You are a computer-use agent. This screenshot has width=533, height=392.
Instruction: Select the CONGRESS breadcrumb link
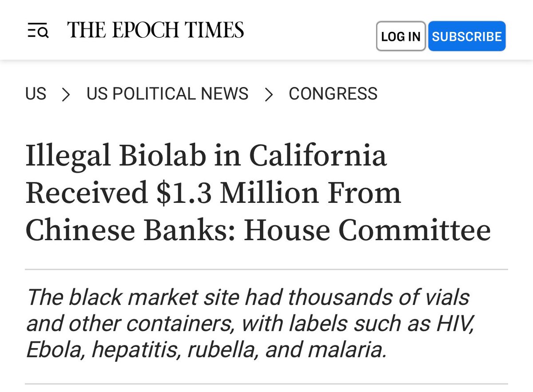[333, 94]
